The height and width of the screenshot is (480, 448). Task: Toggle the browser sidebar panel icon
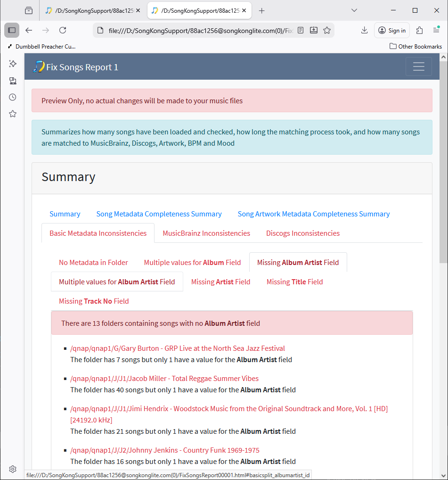(x=12, y=30)
